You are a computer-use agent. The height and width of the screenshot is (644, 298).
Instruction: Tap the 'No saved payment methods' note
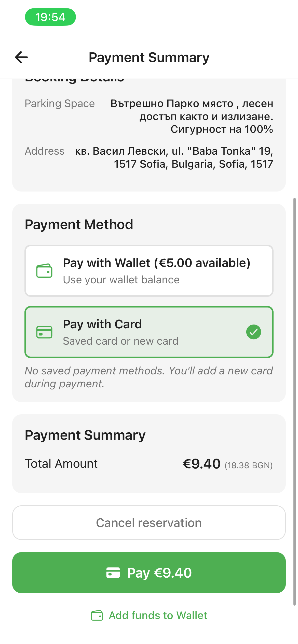(x=149, y=377)
